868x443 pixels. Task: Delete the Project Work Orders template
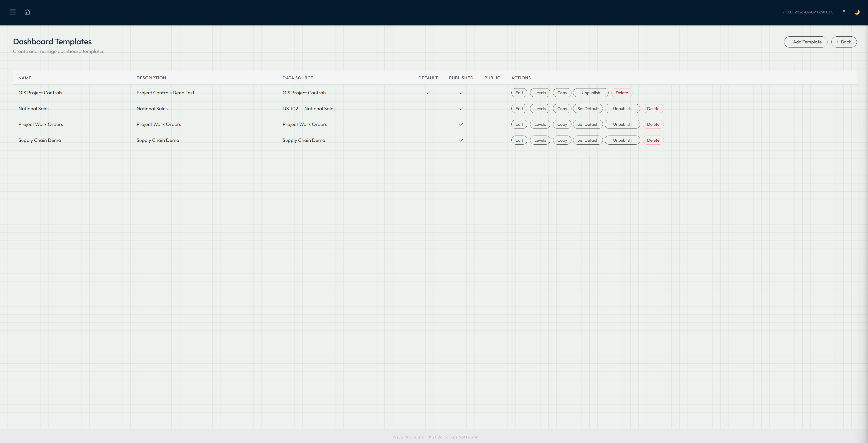coord(653,125)
